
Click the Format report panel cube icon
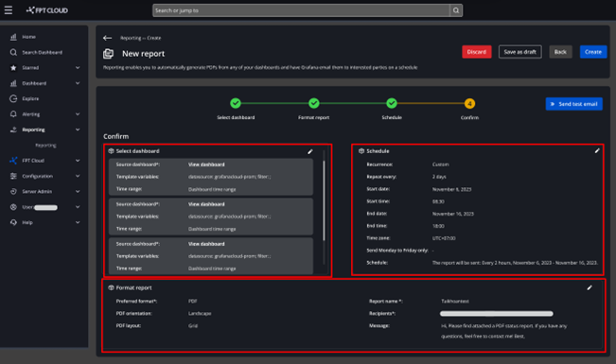[x=111, y=287]
